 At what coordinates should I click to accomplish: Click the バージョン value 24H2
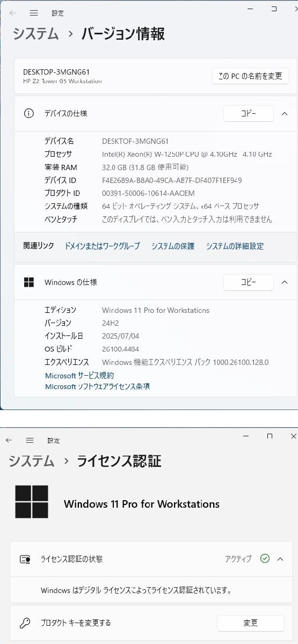111,323
